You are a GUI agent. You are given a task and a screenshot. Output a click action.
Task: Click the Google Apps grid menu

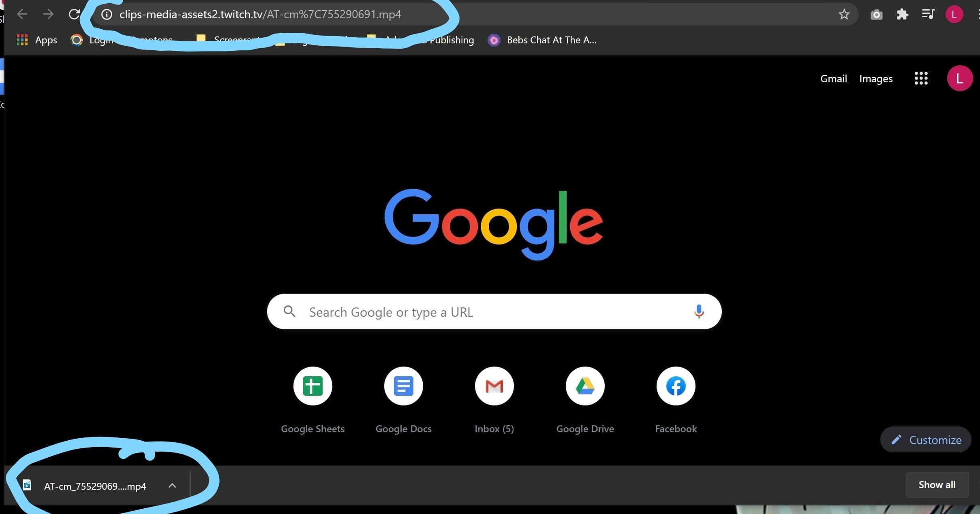click(x=921, y=78)
